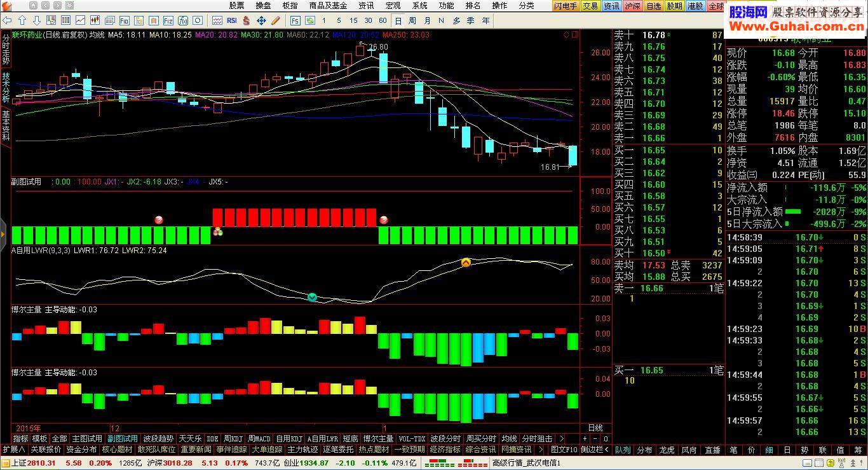Screen dimensions: 868x470
Task: Open the 资讯 menu
Action: [366, 6]
